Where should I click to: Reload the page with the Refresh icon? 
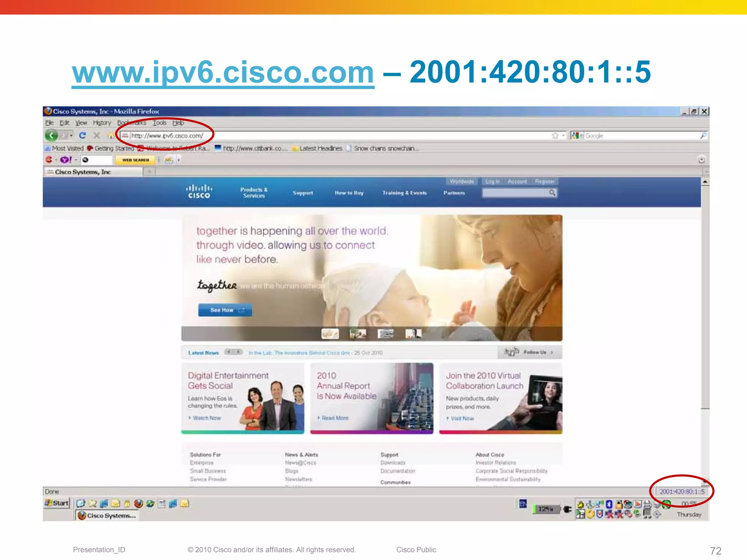pyautogui.click(x=83, y=136)
